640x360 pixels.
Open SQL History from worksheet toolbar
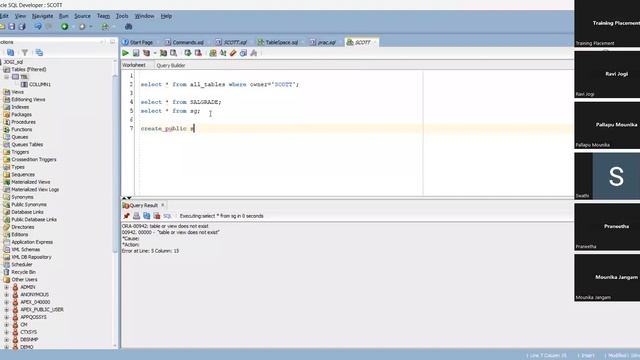point(243,53)
